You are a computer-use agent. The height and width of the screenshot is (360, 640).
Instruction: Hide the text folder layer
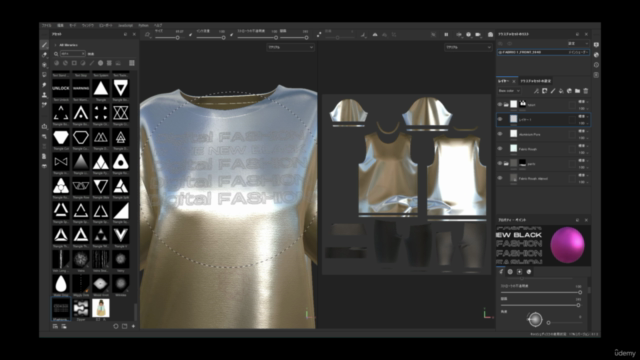click(x=500, y=104)
